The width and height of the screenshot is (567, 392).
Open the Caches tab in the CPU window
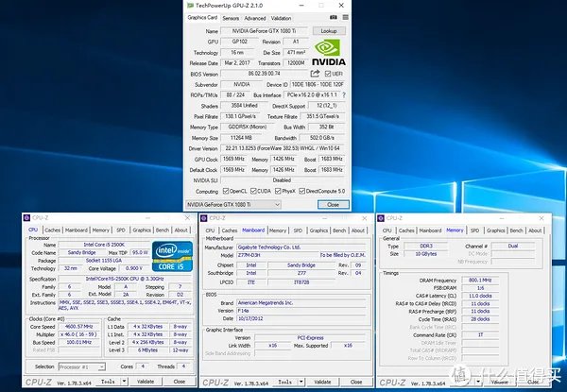tap(52, 230)
